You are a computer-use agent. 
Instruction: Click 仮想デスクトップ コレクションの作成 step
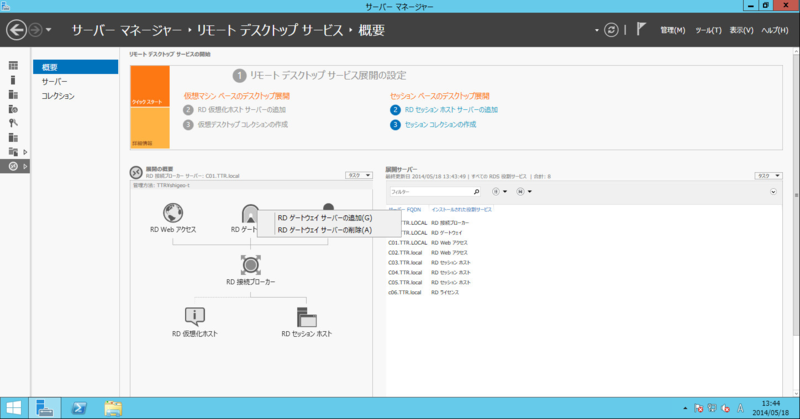click(x=242, y=125)
